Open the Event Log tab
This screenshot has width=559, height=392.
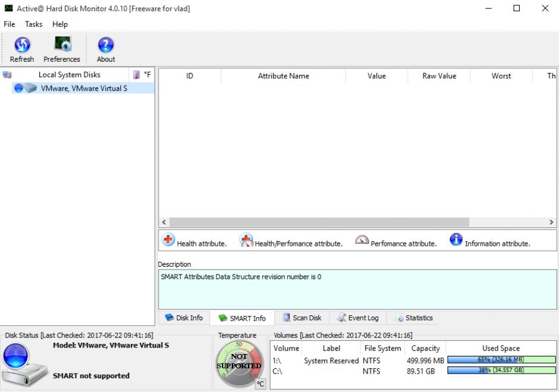click(x=358, y=318)
